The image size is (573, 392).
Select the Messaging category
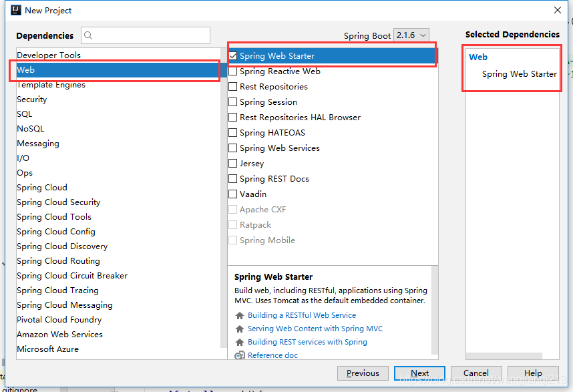coord(118,144)
